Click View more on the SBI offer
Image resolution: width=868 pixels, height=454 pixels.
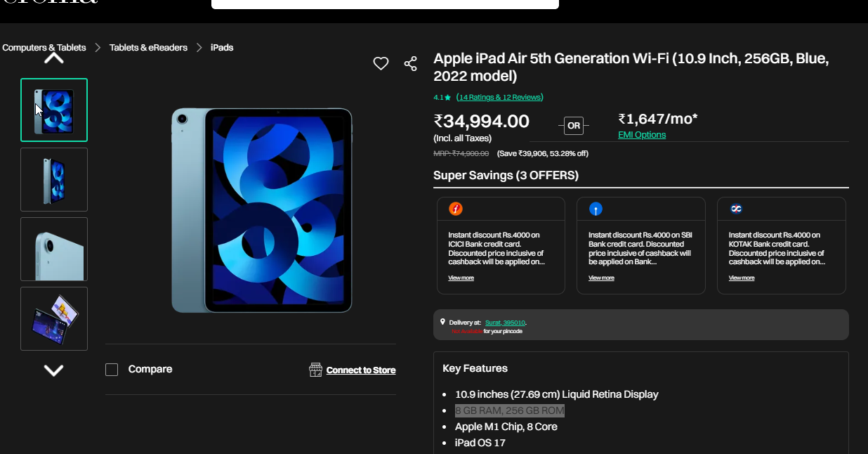601,278
